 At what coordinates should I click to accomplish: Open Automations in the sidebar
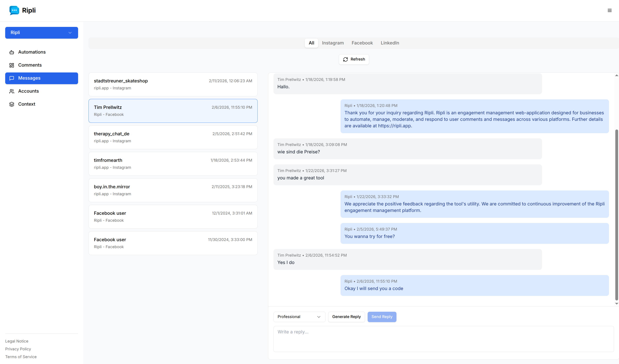41,52
